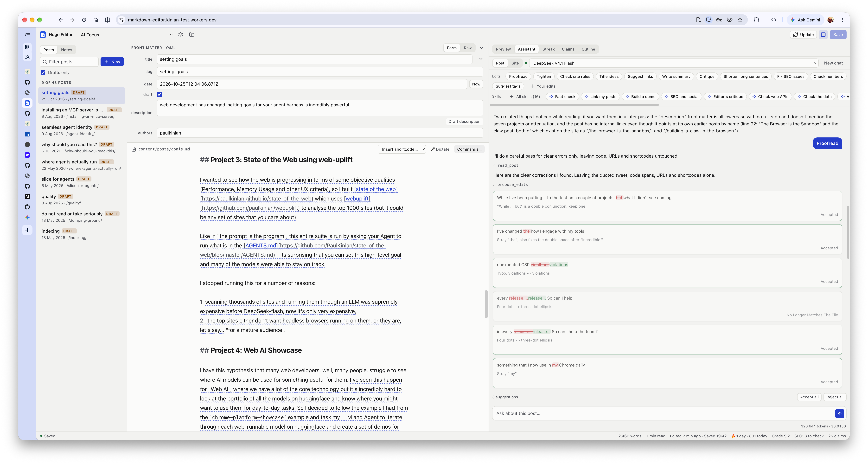Click the Dictate pencil button
This screenshot has height=464, width=868.
coord(440,149)
